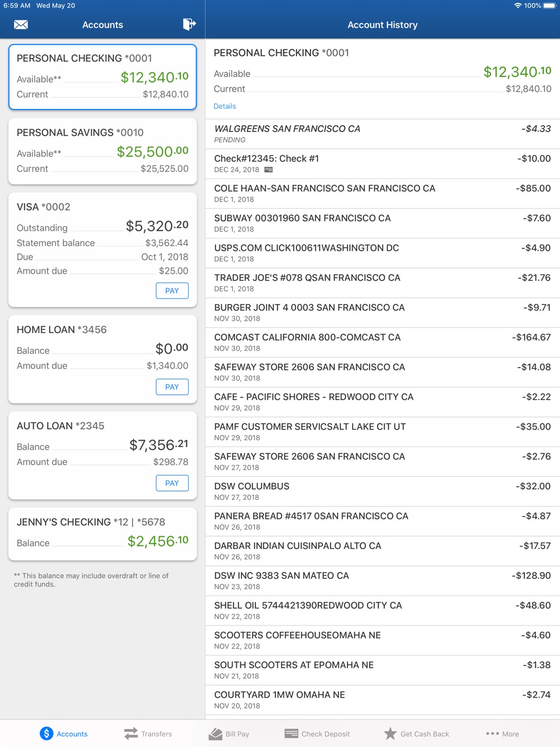Open the More ellipsis menu
Screen dimensions: 560x747
(x=492, y=734)
